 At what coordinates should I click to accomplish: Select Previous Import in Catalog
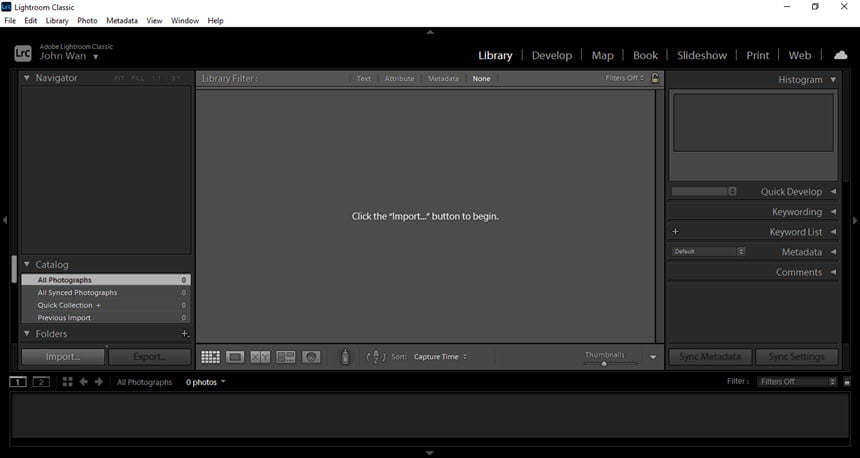click(106, 318)
